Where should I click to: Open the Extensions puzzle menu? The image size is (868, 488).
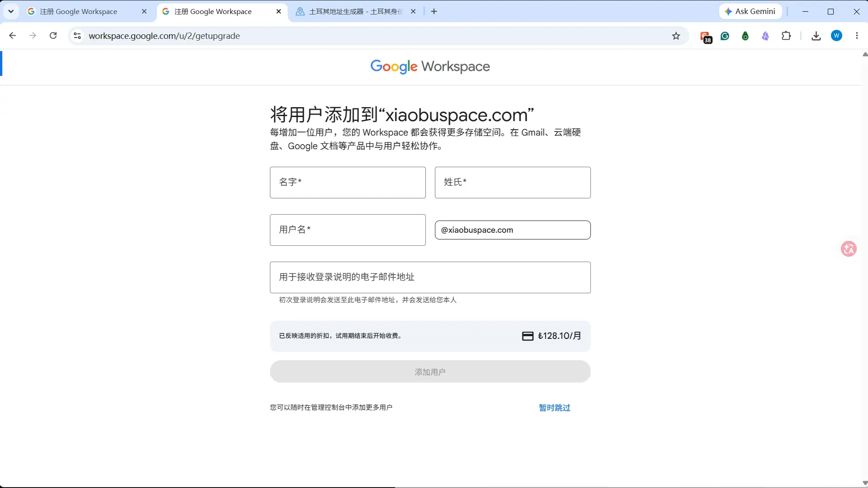click(x=786, y=36)
